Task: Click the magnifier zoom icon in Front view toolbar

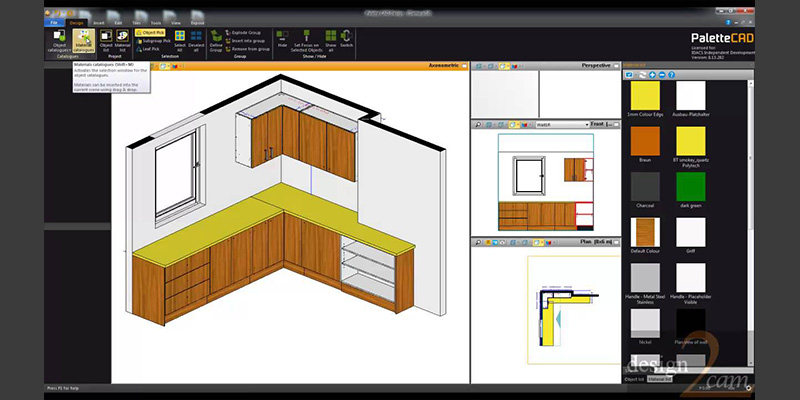Action: pyautogui.click(x=479, y=124)
